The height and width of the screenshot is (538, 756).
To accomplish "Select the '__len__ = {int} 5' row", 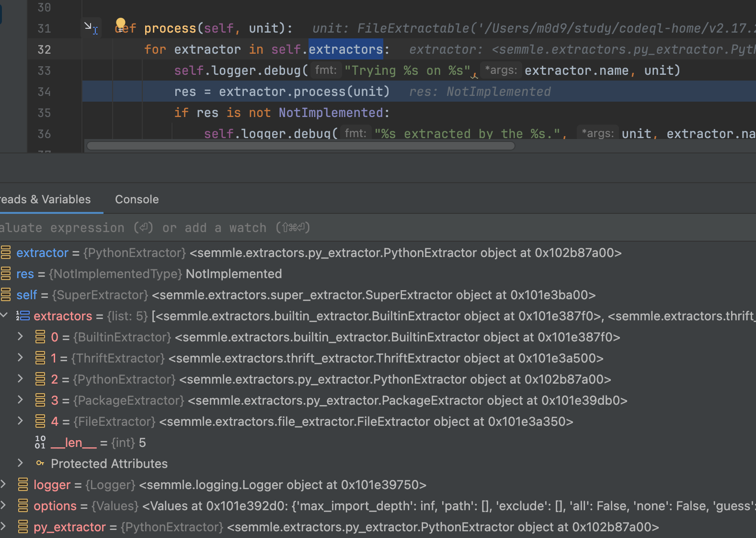I will (378, 443).
